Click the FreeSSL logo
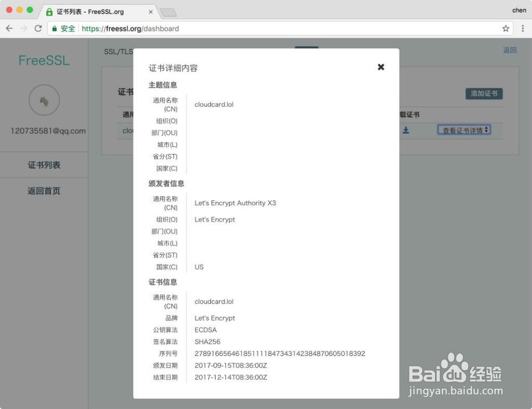This screenshot has height=409, width=532. (44, 61)
